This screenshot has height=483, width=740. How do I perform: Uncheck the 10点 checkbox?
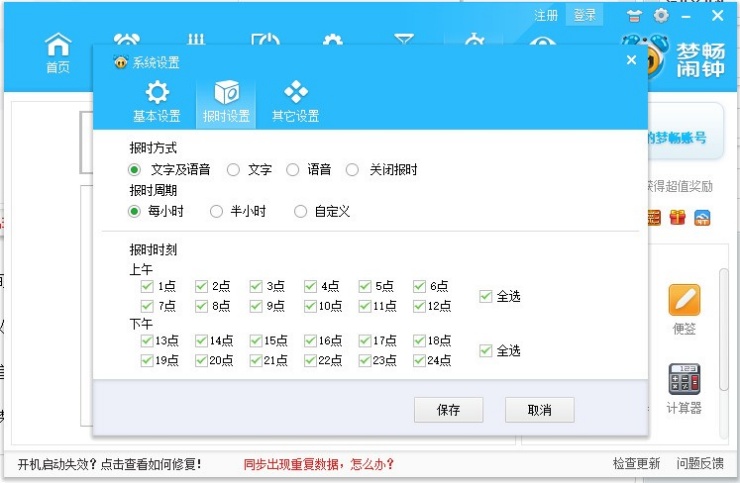click(x=311, y=306)
